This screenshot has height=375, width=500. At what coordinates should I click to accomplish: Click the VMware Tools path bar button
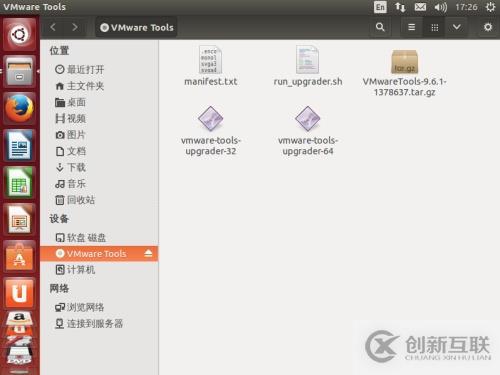[x=137, y=27]
